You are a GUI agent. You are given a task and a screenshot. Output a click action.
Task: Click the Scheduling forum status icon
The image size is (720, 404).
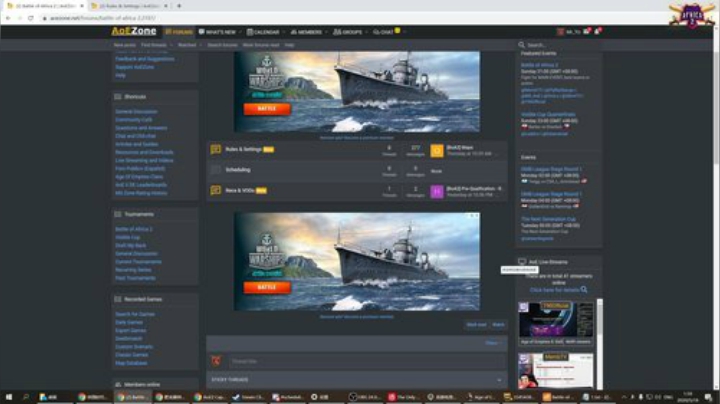[215, 170]
